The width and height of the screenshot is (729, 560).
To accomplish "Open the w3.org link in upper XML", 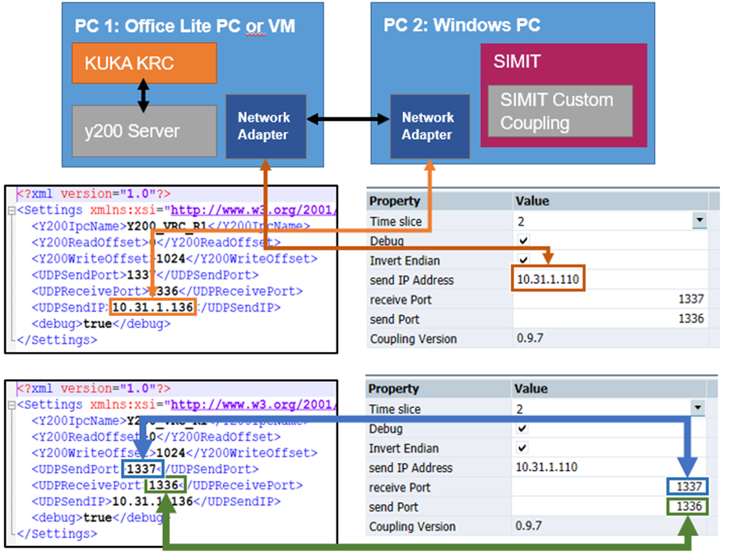I will [252, 210].
